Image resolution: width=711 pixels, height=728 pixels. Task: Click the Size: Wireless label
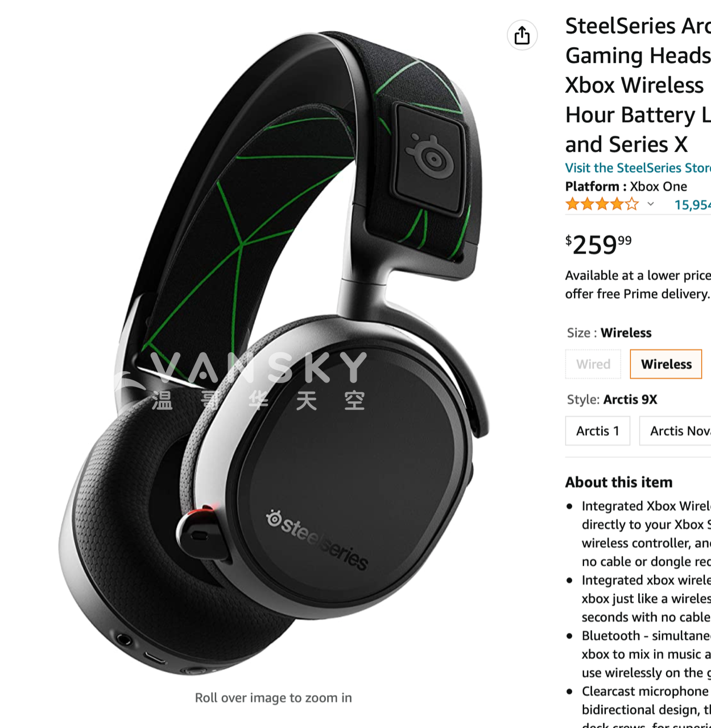tap(609, 332)
